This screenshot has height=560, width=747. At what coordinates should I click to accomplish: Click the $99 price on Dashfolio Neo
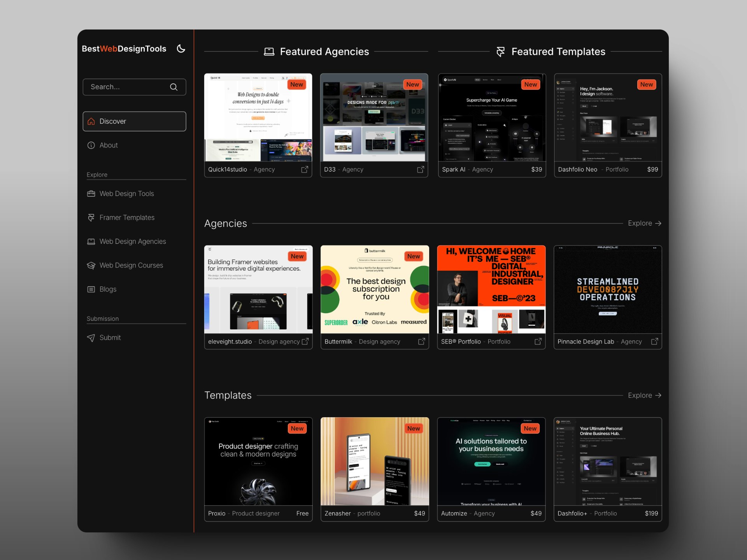652,170
